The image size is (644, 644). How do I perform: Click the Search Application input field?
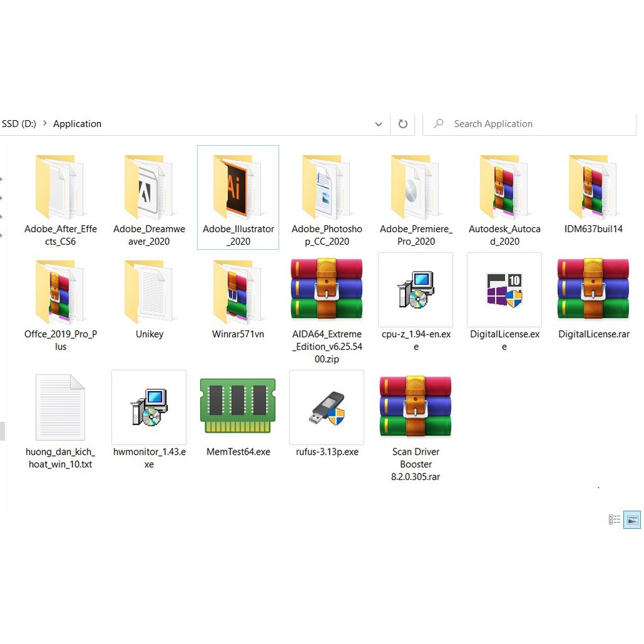(x=535, y=124)
